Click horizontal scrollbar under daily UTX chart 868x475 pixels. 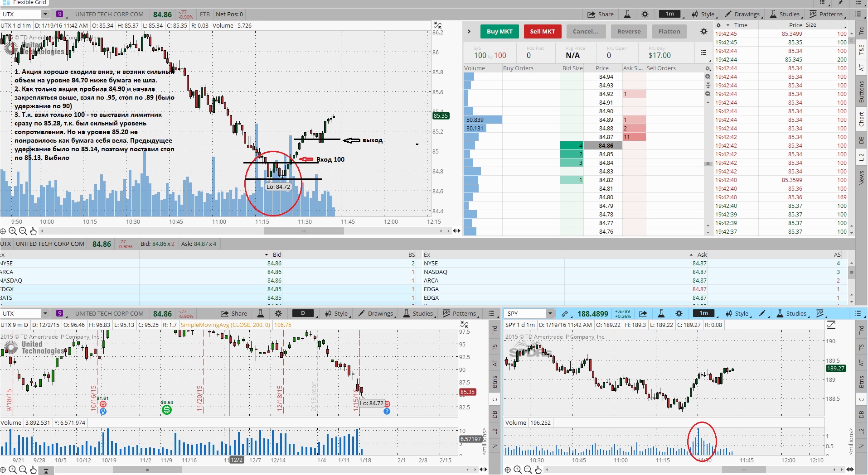click(147, 470)
